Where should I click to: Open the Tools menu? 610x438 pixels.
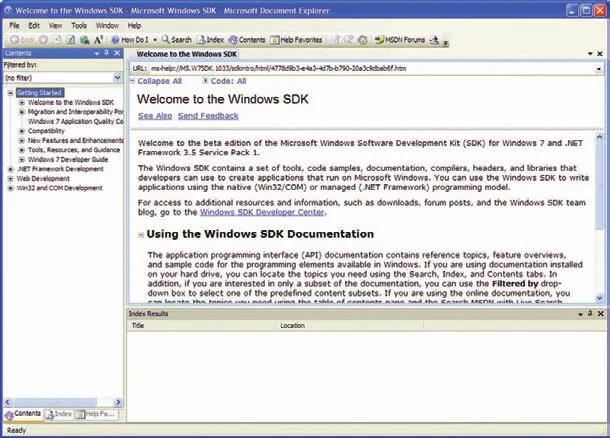79,26
